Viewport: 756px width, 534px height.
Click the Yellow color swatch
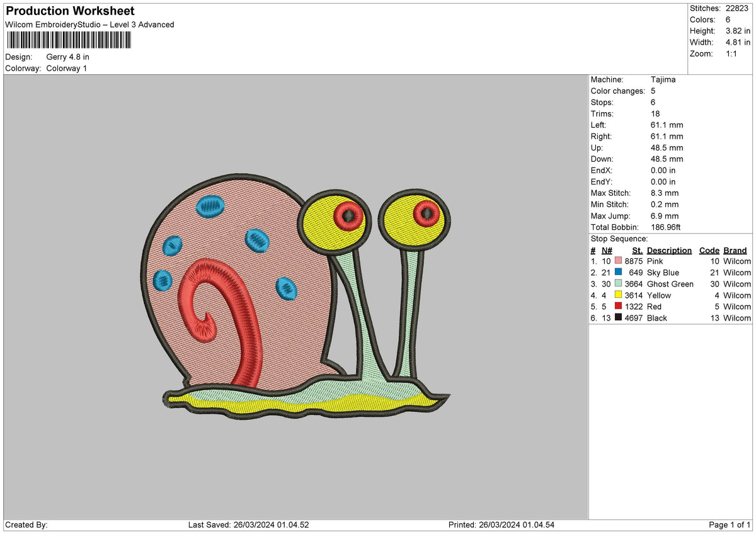tap(618, 295)
